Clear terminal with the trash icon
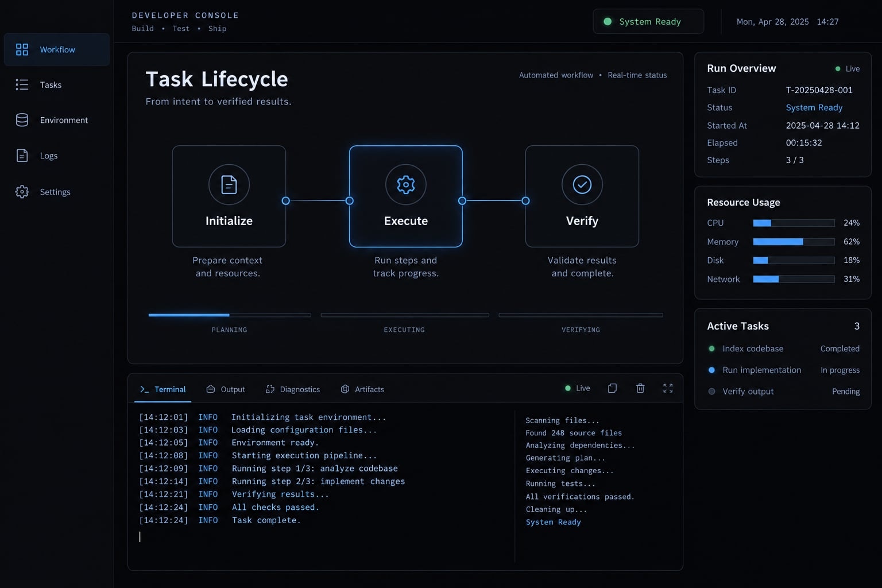 (640, 388)
